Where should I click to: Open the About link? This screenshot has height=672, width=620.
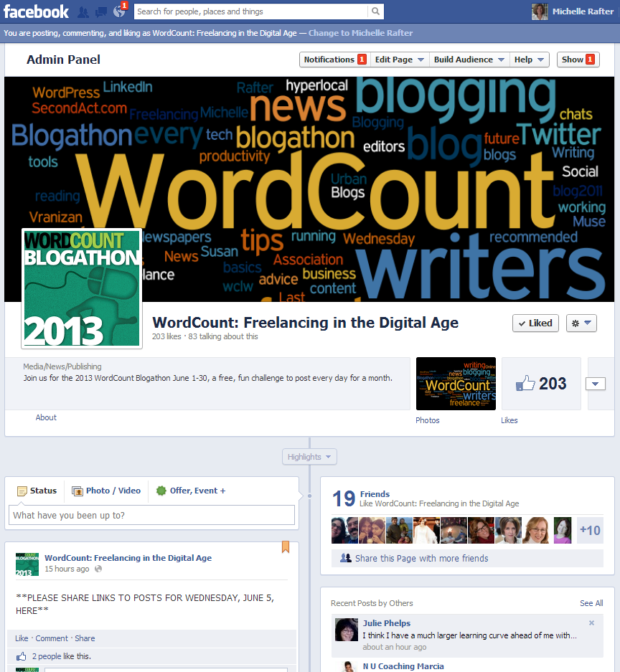pos(46,417)
